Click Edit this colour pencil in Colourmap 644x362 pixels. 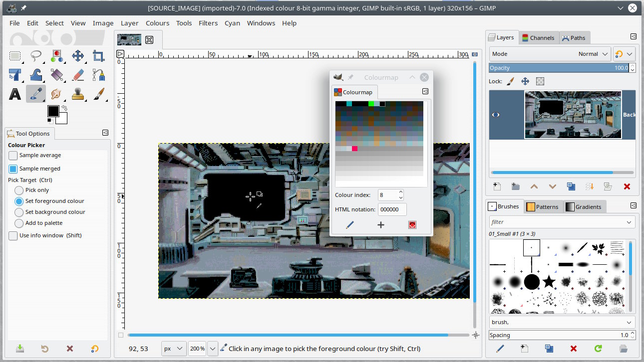[349, 225]
